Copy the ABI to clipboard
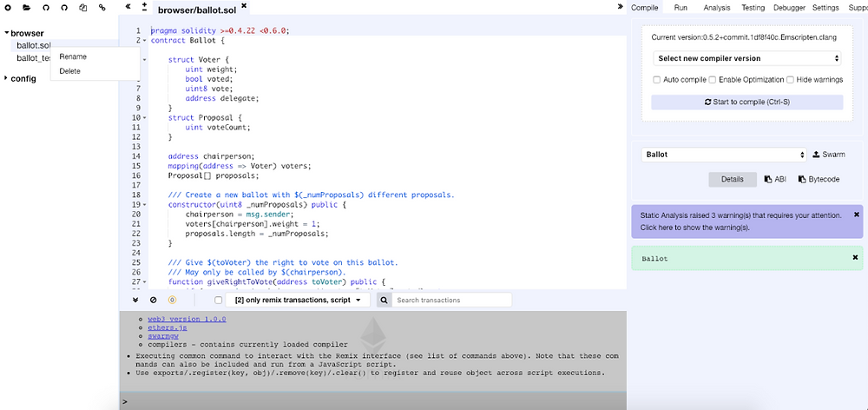The image size is (868, 410). pos(775,179)
